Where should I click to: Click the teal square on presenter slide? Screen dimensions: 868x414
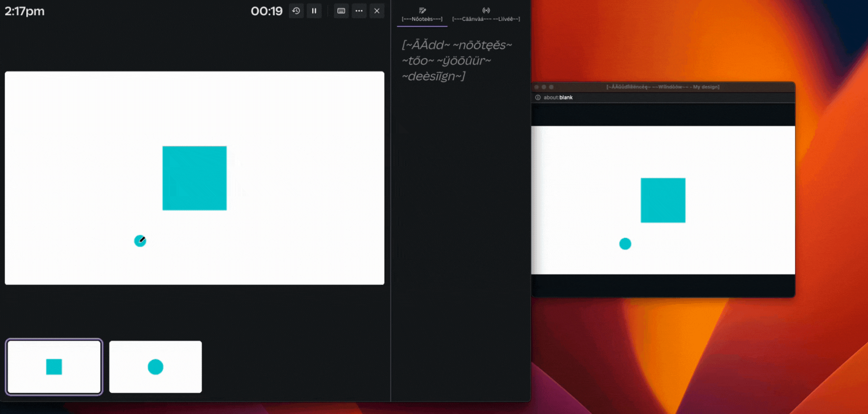click(194, 178)
